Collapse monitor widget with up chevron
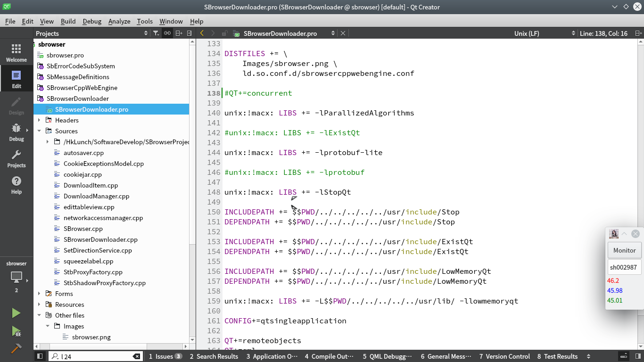The width and height of the screenshot is (644, 362). tap(624, 234)
